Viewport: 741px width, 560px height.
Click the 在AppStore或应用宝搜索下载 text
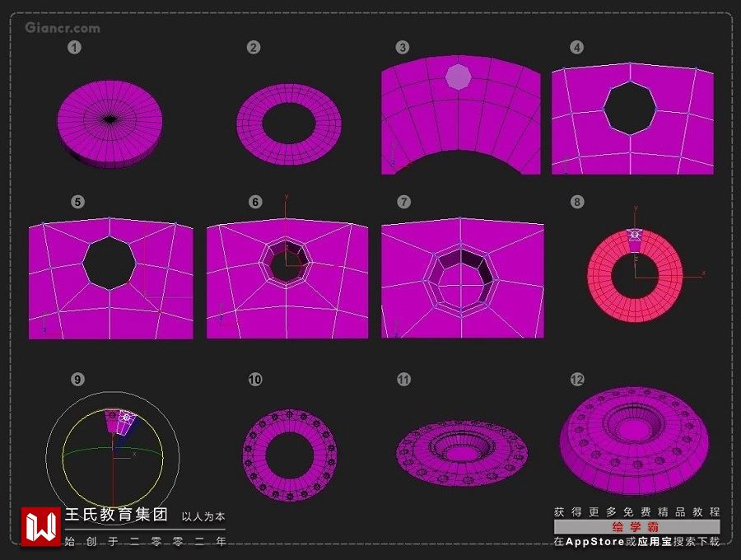click(x=636, y=542)
